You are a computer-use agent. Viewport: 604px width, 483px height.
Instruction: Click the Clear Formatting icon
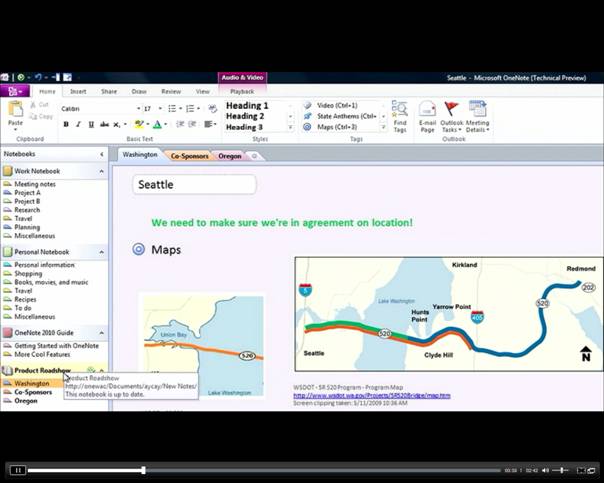[x=213, y=109]
